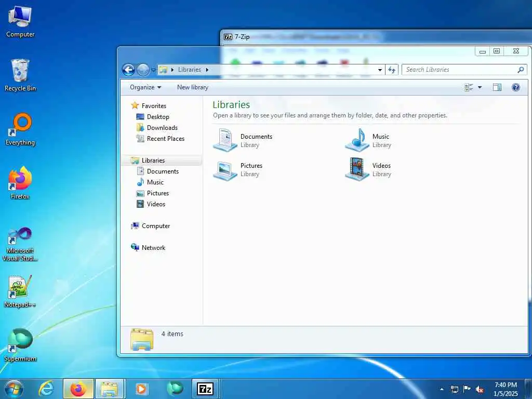Click the Supermium desktop shortcut
Screen dimensions: 532x399
click(20, 345)
